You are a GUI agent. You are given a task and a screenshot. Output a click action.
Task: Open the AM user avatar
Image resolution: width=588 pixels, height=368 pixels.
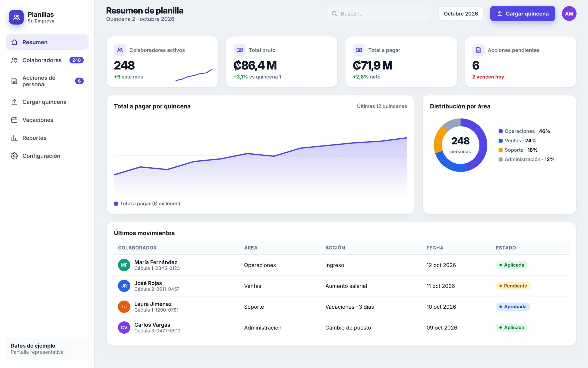(x=569, y=13)
